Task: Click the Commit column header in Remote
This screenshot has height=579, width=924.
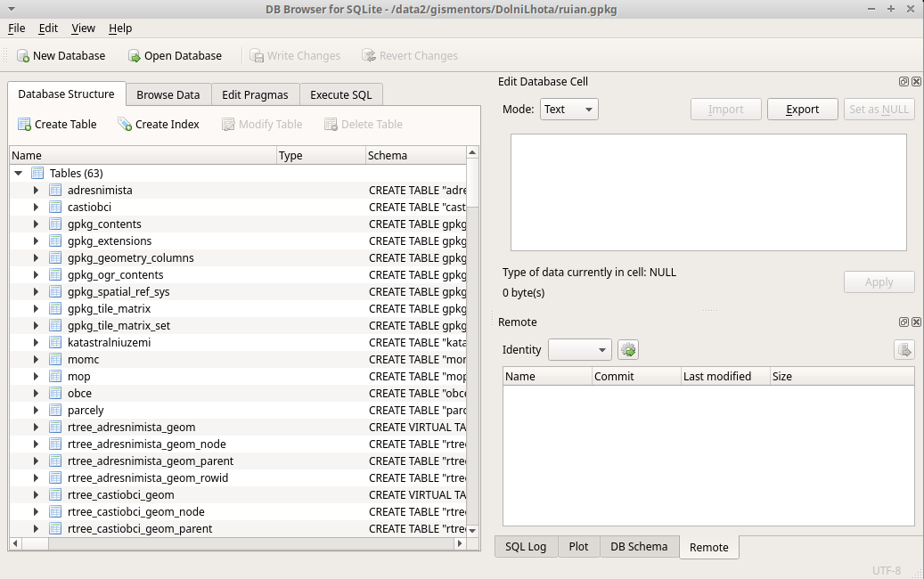Action: 636,377
